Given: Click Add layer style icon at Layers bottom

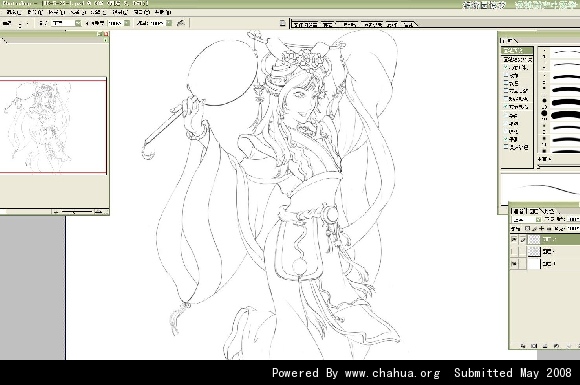Looking at the screenshot, I should (523, 346).
